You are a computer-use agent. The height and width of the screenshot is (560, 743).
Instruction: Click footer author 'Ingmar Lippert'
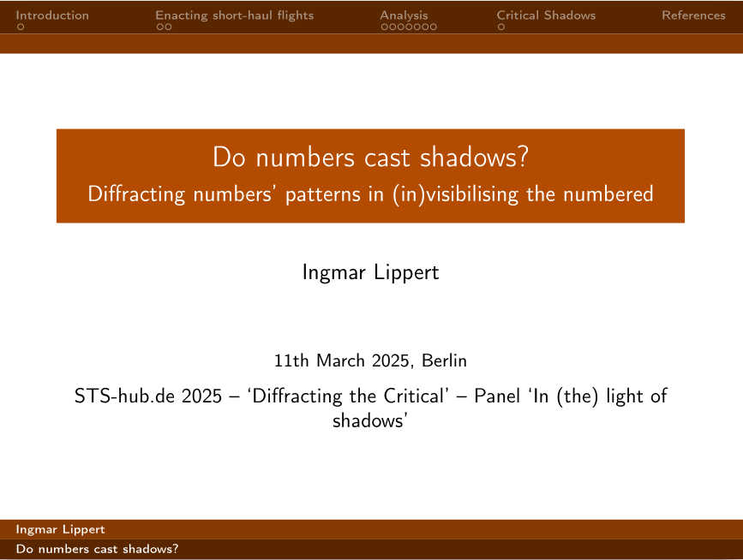pos(60,529)
